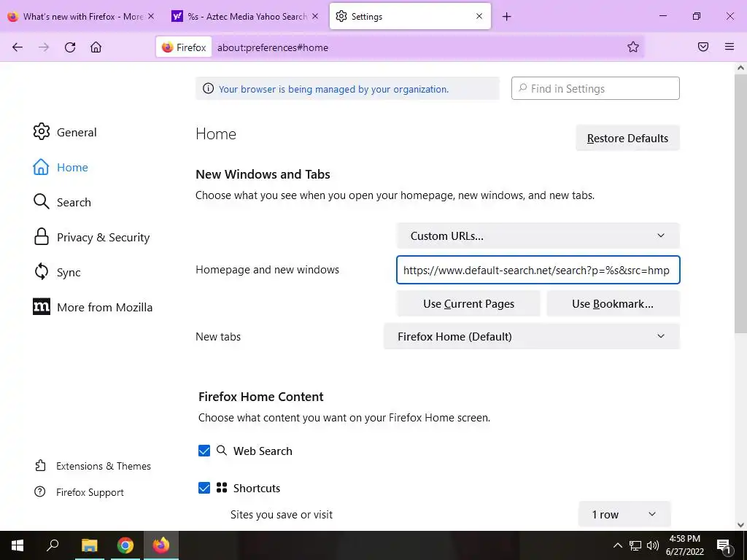Viewport: 747px width, 560px height.
Task: Close the 'What's new with Firefox' tab
Action: 151,16
